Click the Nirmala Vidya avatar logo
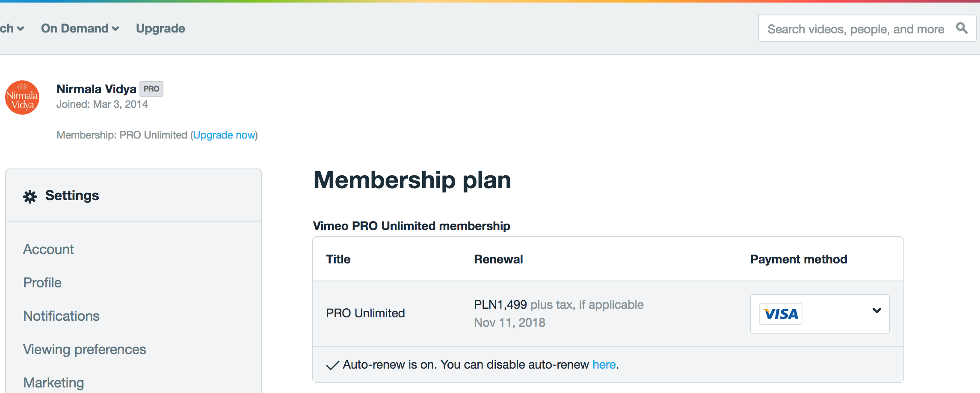This screenshot has height=393, width=980. pyautogui.click(x=22, y=98)
